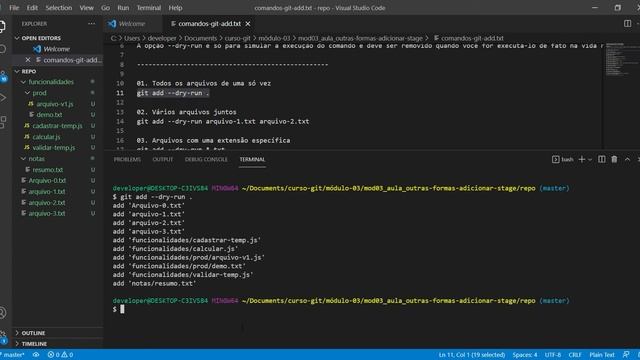This screenshot has height=360, width=640.
Task: Open the feedback icon in status bar
Action: [626, 355]
